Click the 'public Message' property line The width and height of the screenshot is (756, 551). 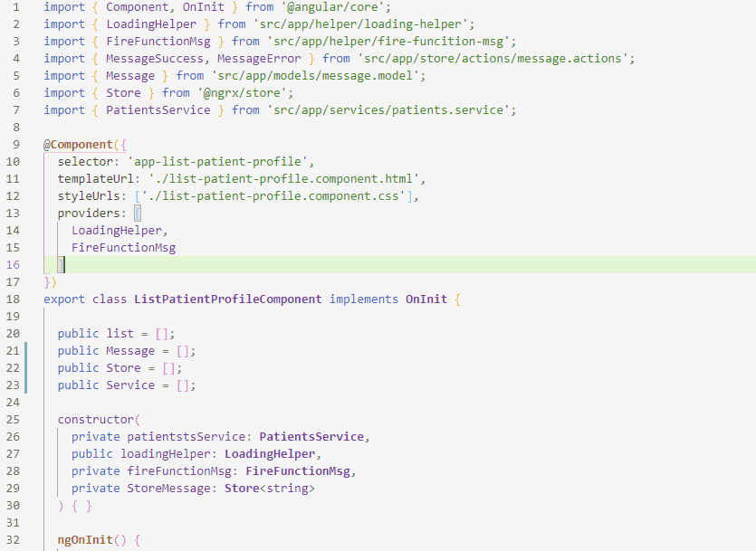pos(127,351)
